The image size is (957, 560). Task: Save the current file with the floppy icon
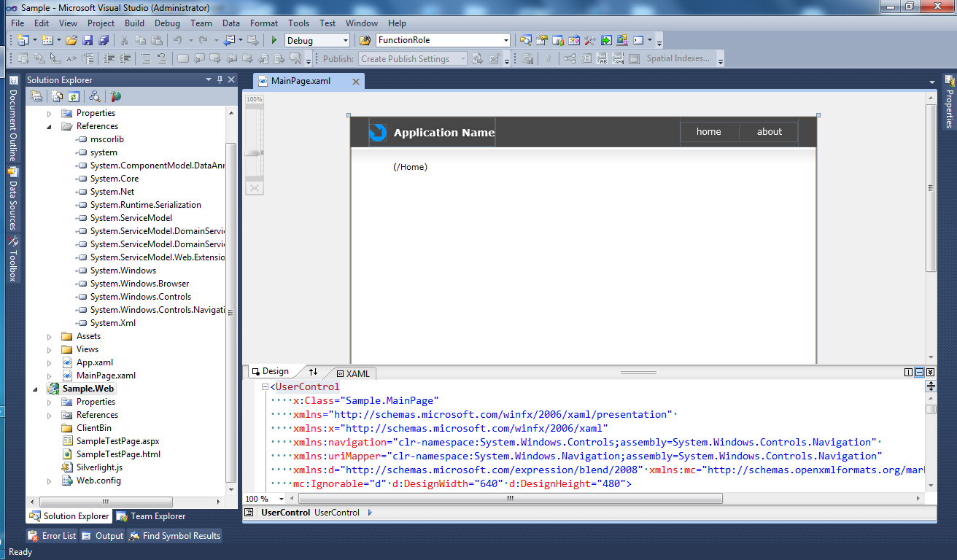(x=88, y=40)
